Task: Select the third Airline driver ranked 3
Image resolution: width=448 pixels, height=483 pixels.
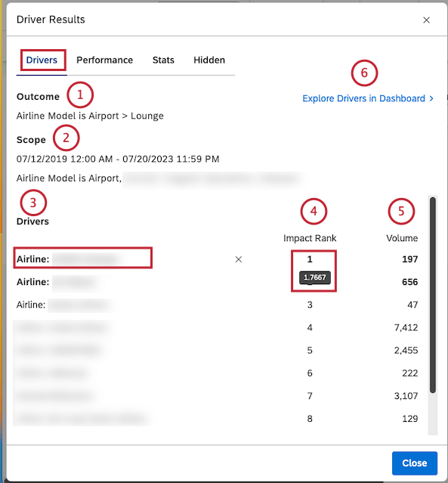Action: point(217,305)
